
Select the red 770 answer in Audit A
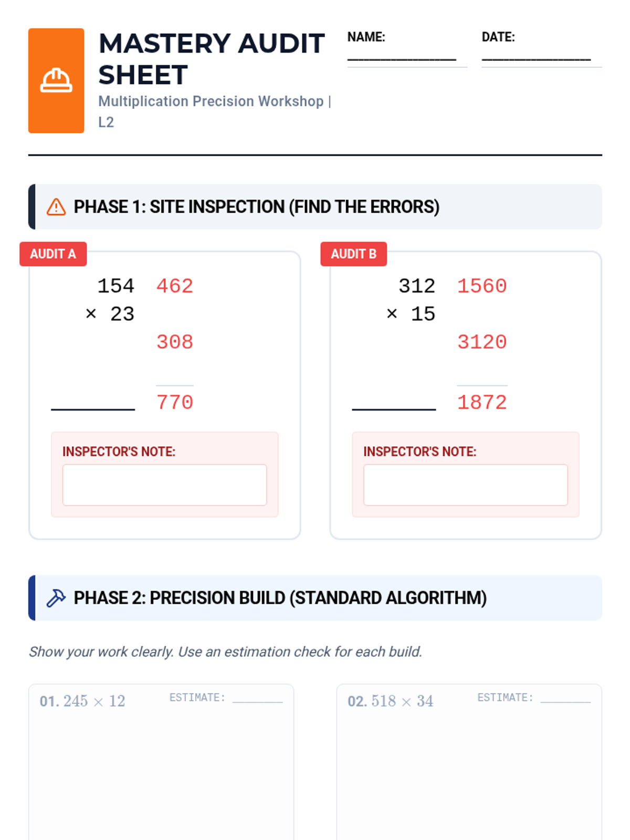point(175,403)
